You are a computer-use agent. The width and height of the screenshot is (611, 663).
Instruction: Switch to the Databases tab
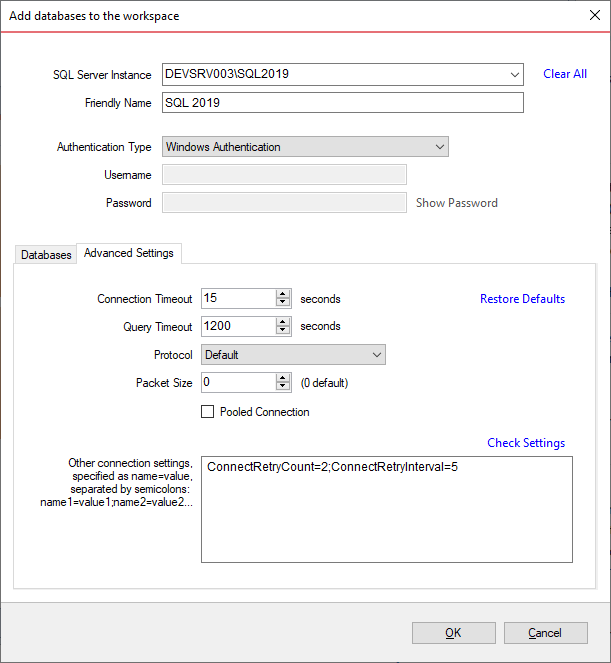pos(46,255)
